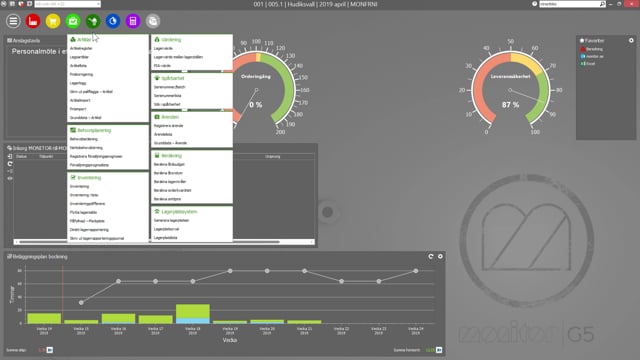Image resolution: width=640 pixels, height=360 pixels.
Task: Open settings gear of Beläggningsplan chart
Action: 440,256
